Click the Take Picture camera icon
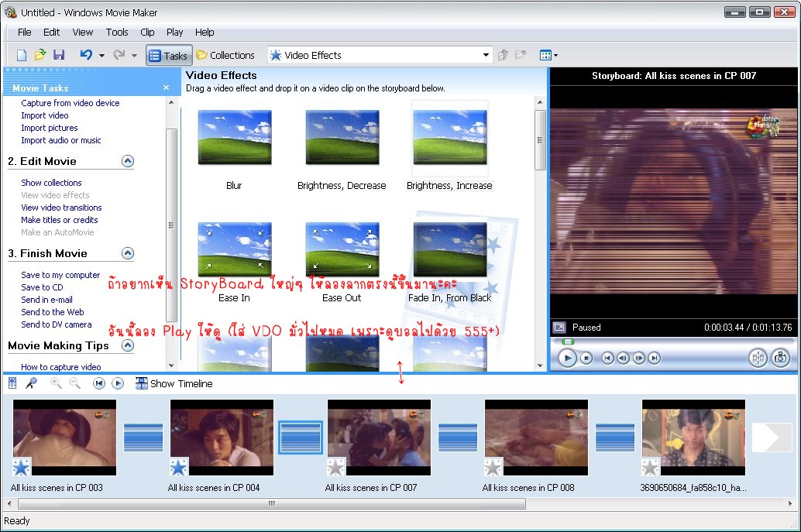Image resolution: width=801 pixels, height=532 pixels. coord(781,358)
